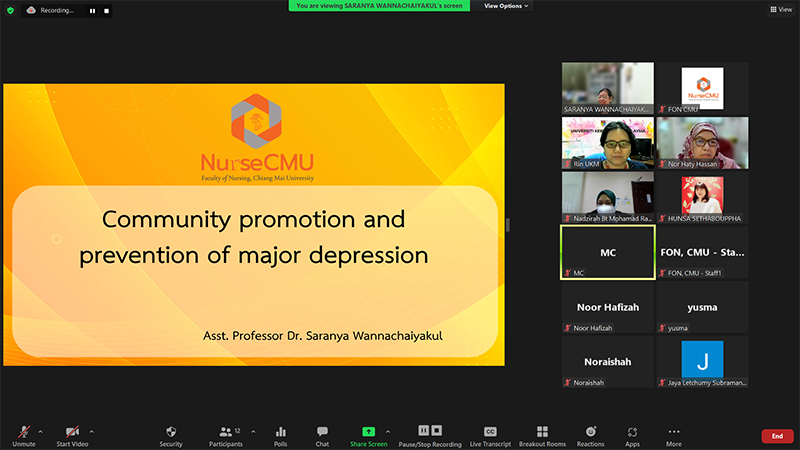Click the NurseCMU logo on slide

[x=257, y=137]
